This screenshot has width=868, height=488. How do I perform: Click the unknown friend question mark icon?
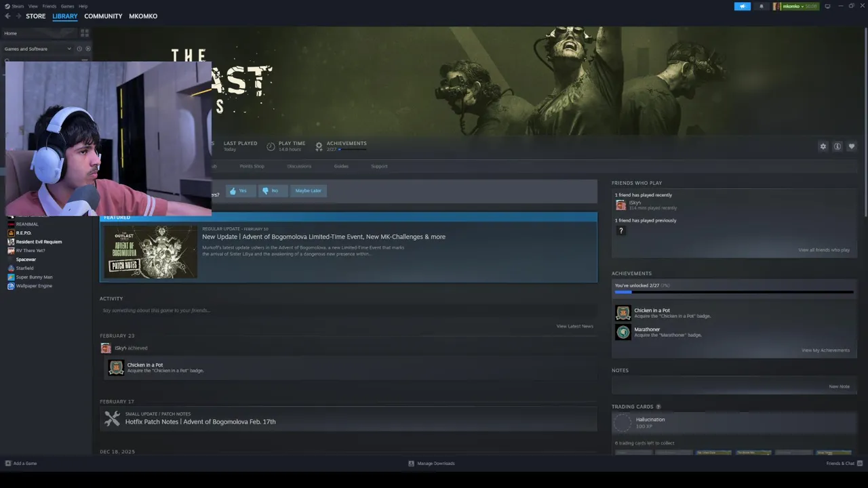point(620,230)
